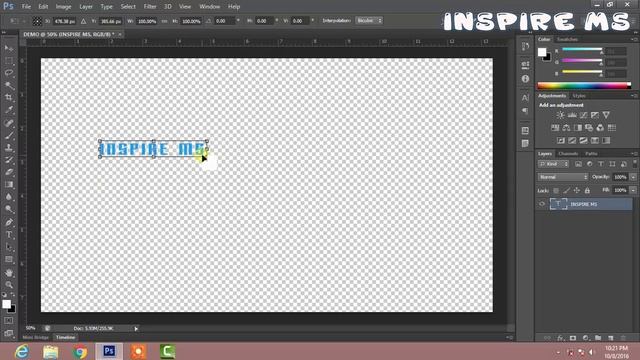The image size is (640, 360).
Task: Open layer filter Kind dropdown
Action: click(x=553, y=164)
